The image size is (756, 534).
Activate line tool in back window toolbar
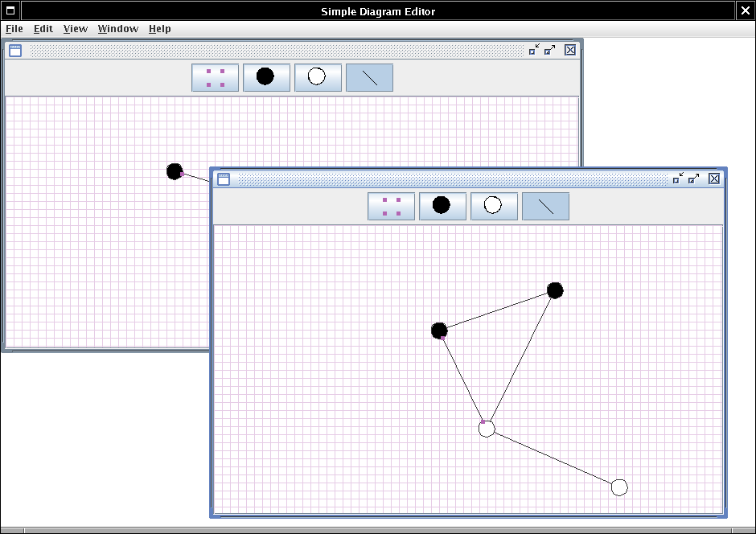[369, 77]
